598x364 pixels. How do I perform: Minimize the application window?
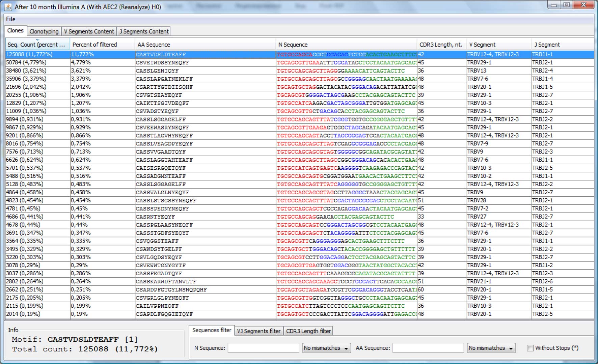(x=554, y=5)
